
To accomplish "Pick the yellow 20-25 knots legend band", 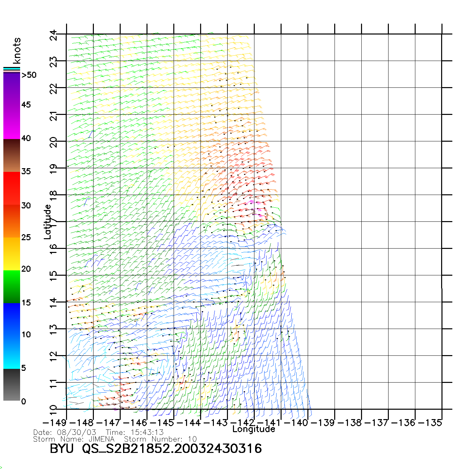I will pyautogui.click(x=12, y=254).
